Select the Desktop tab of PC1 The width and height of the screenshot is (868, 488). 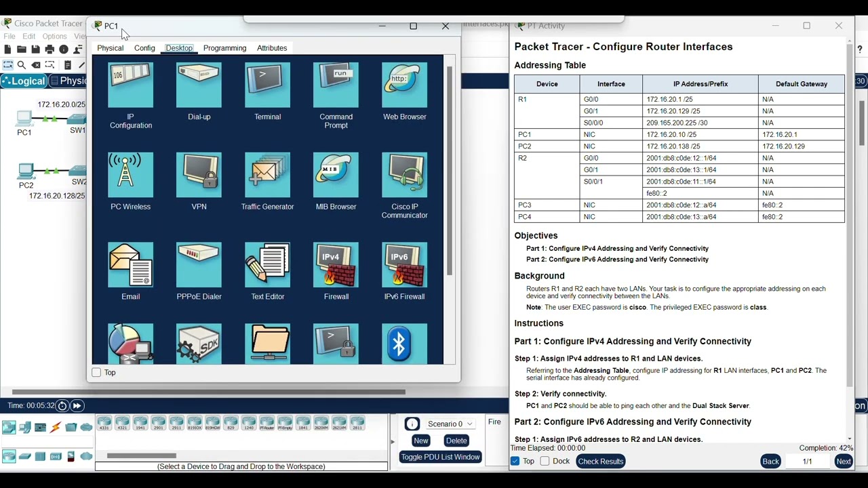[179, 48]
